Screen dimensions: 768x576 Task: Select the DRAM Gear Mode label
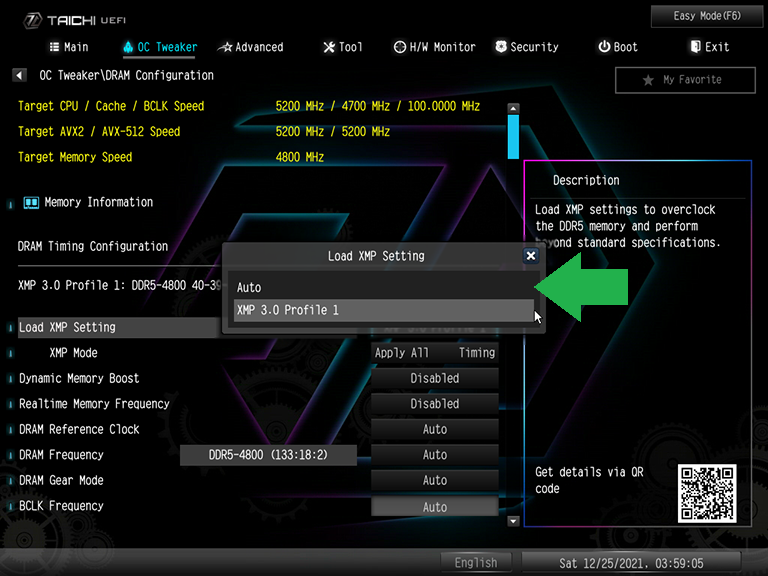tap(61, 480)
